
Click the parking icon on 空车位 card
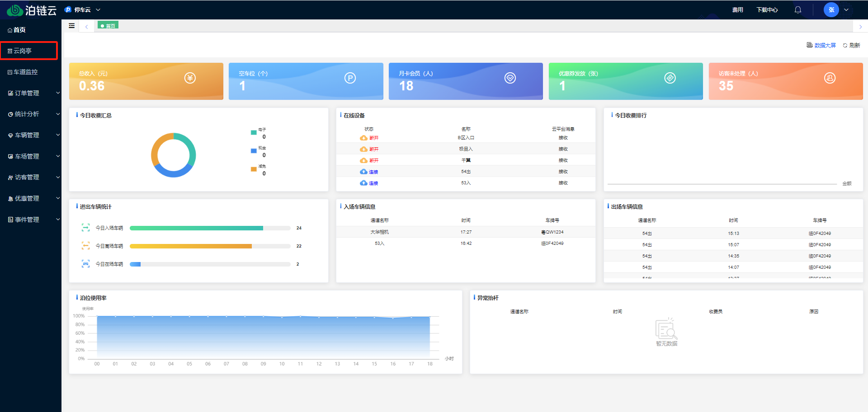coord(350,78)
